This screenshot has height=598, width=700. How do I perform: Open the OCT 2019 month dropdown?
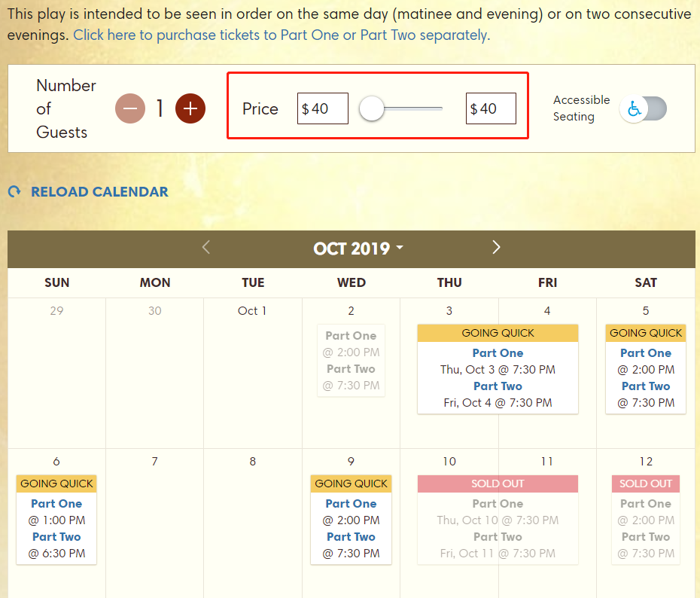(358, 249)
